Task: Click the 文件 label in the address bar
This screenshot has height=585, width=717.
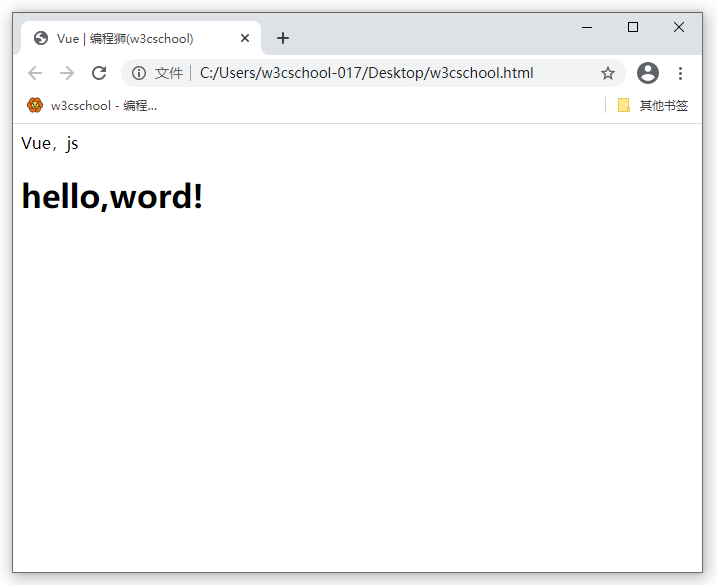Action: pyautogui.click(x=169, y=73)
